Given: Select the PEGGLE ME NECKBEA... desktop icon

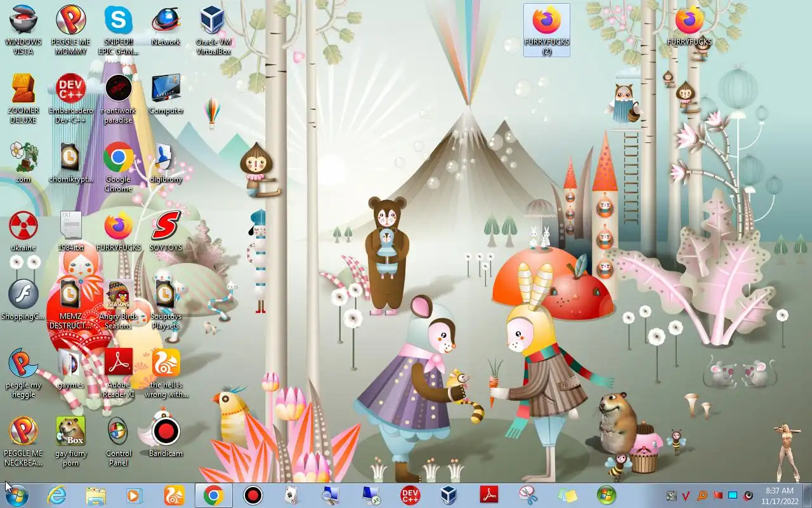Looking at the screenshot, I should pos(23,441).
